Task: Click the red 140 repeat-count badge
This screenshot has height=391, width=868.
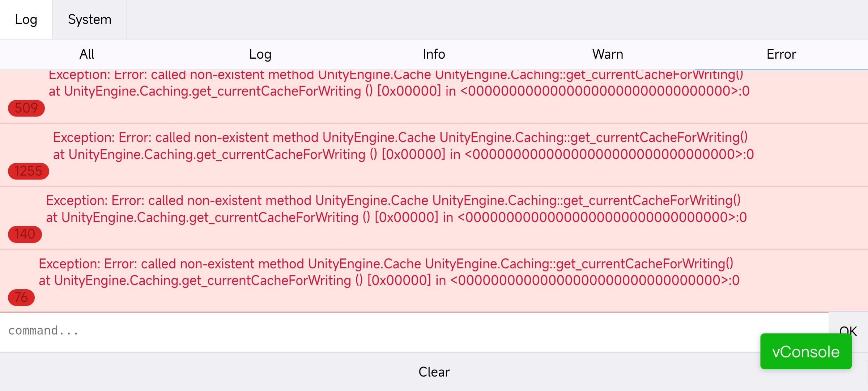Action: coord(25,234)
